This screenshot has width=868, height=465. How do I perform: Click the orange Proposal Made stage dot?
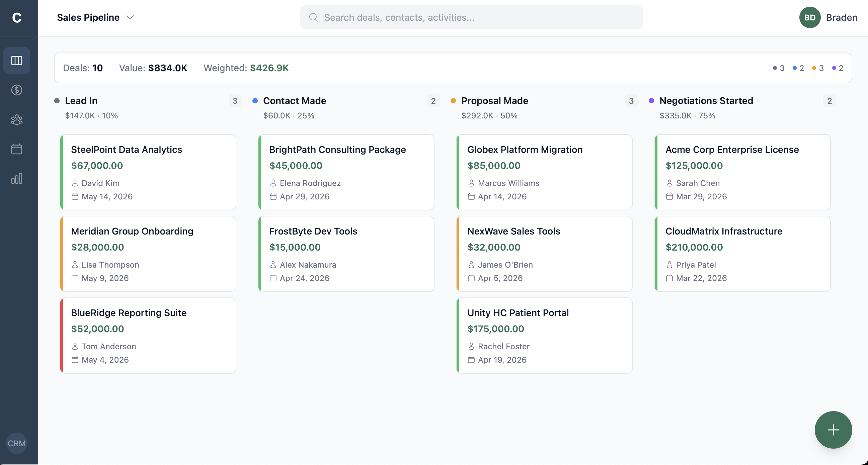coord(453,101)
